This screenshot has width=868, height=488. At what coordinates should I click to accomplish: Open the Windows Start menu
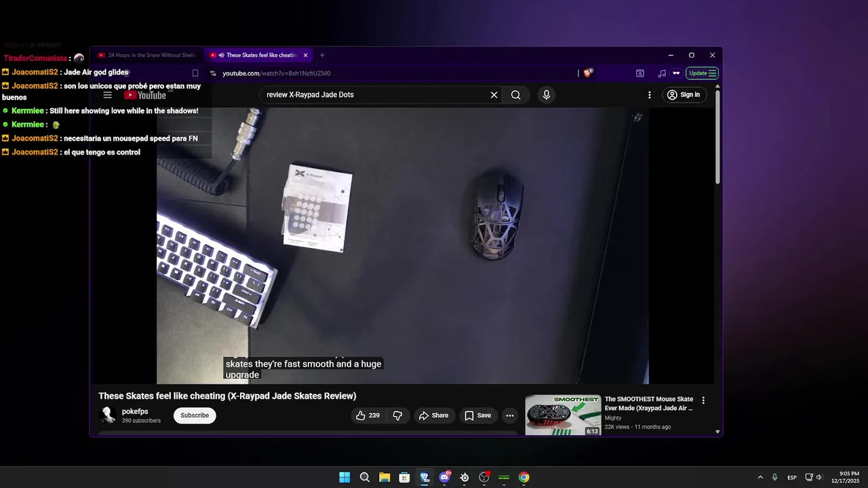coord(344,477)
